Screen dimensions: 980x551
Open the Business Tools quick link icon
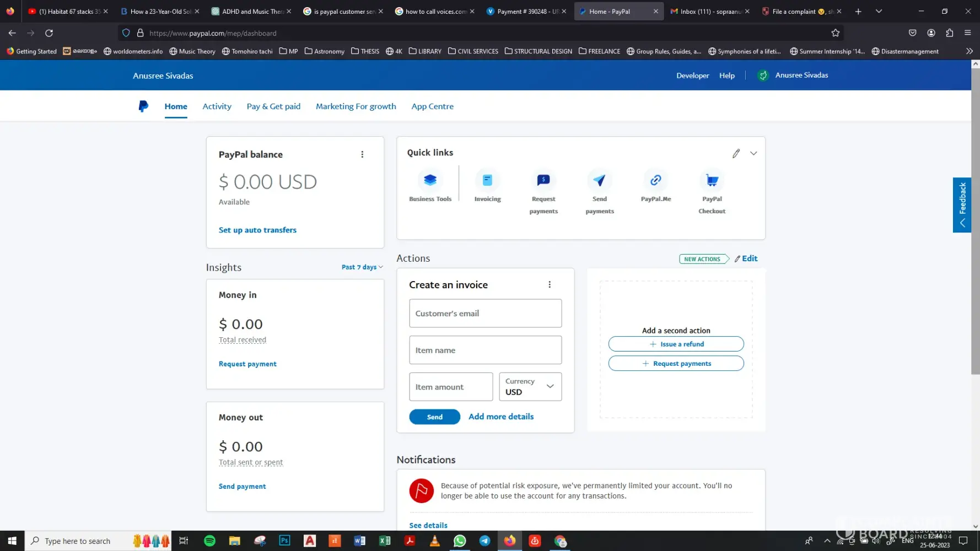coord(430,180)
